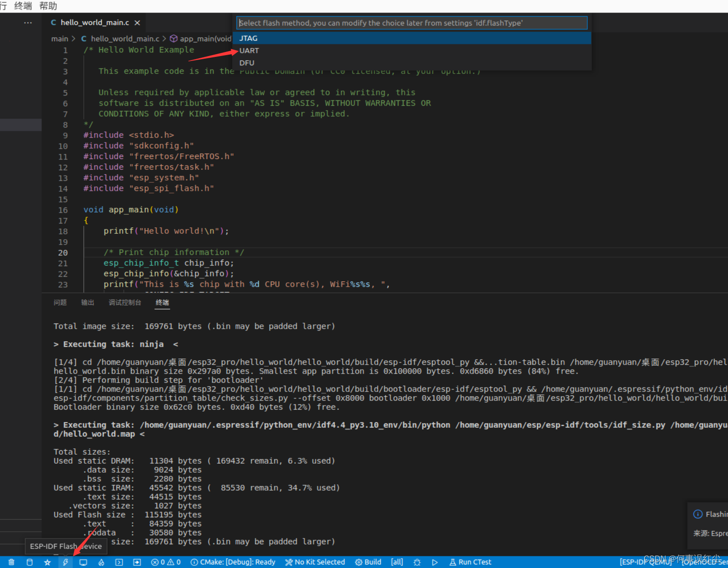This screenshot has width=728, height=568.
Task: Click the '#include "esp_spi_flash.h"' line
Action: (149, 189)
